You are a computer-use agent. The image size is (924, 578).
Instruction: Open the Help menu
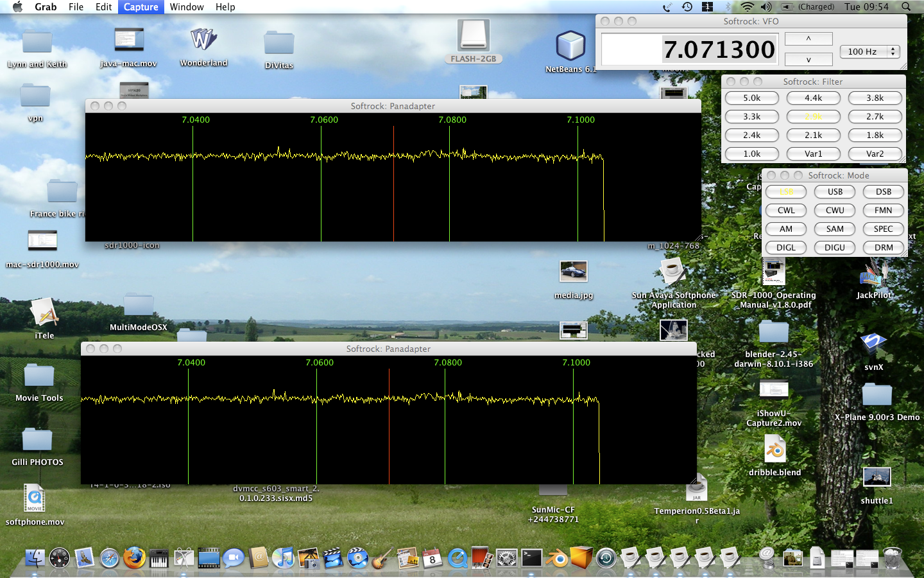(225, 6)
